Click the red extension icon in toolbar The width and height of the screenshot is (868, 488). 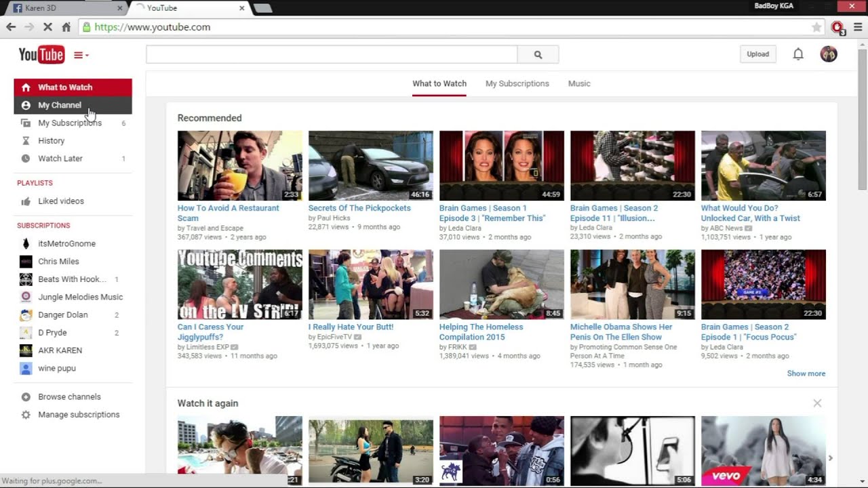click(837, 27)
